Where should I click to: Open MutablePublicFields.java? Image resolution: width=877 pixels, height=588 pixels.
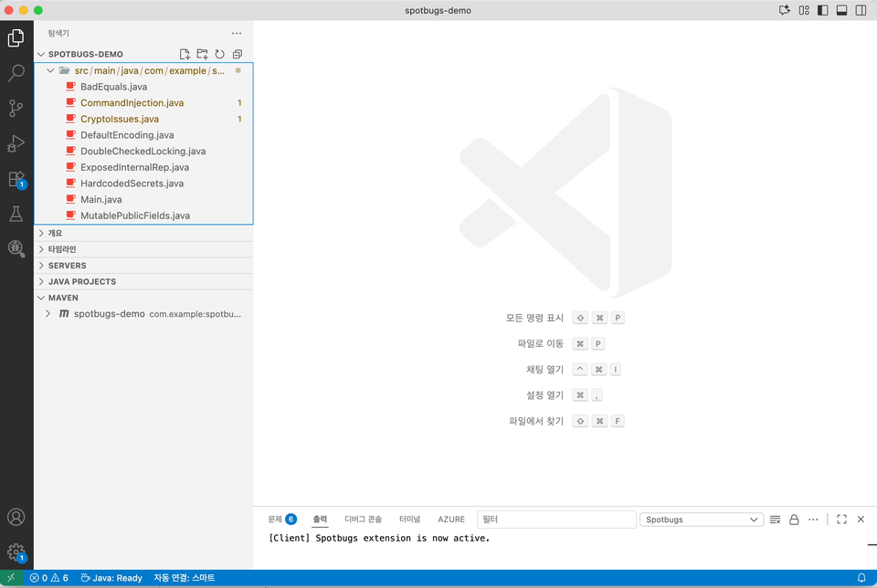coord(143,215)
